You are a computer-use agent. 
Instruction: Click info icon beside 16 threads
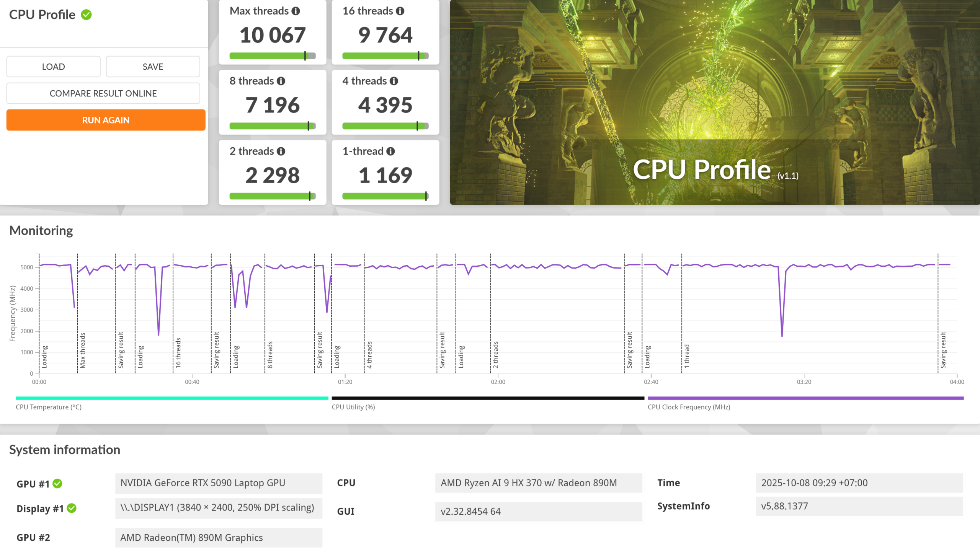400,11
